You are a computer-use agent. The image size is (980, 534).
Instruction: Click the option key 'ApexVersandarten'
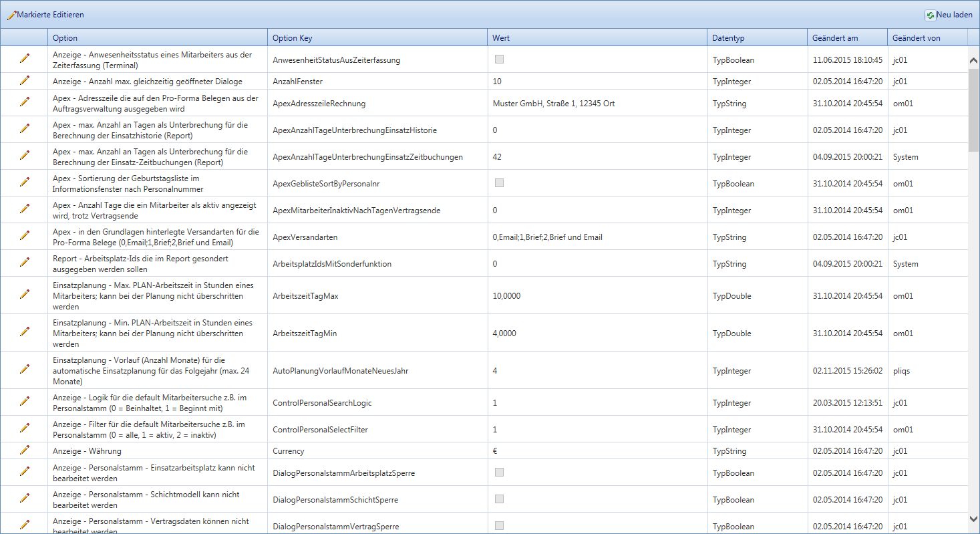click(x=304, y=237)
